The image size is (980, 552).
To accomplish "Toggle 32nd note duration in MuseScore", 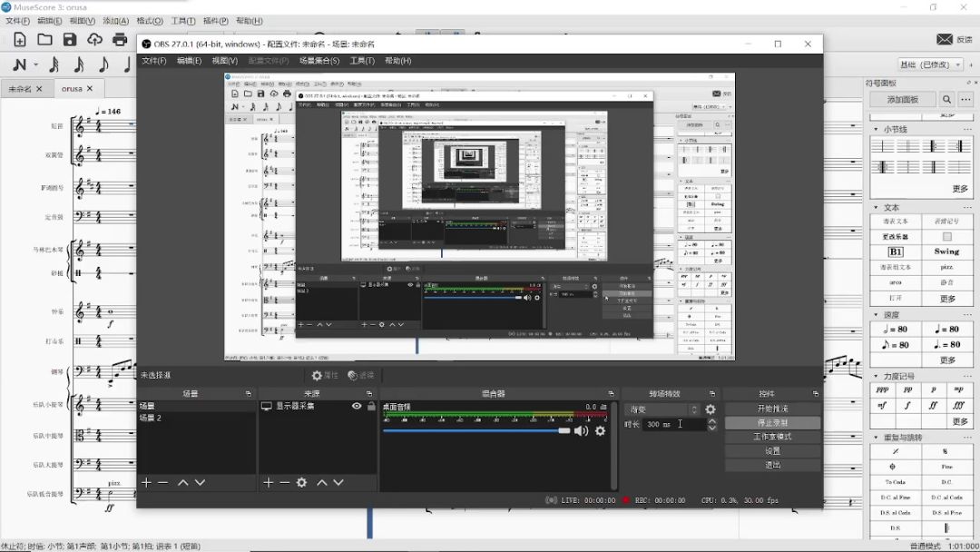I will [x=79, y=64].
